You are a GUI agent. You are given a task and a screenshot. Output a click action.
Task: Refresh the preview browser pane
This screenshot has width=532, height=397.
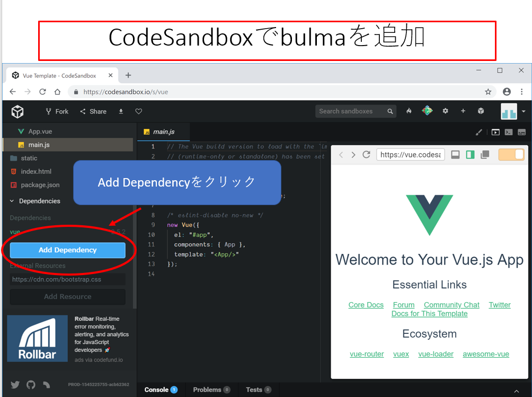click(x=366, y=155)
